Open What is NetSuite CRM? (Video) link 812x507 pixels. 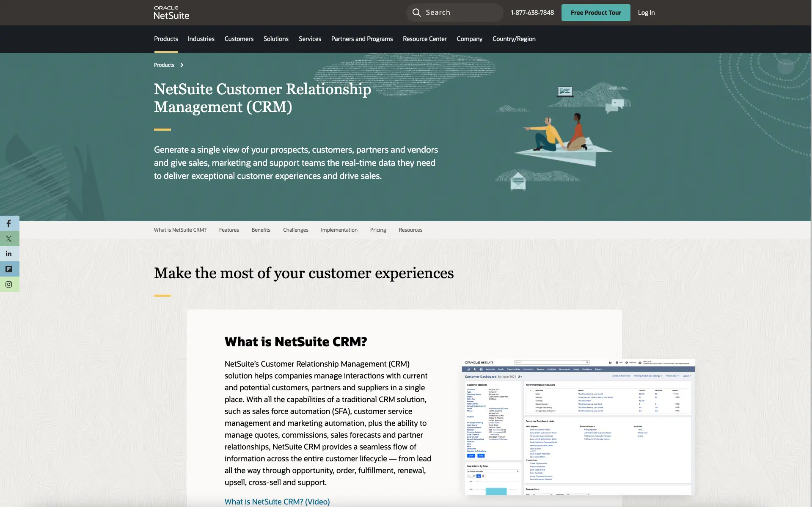click(x=277, y=502)
